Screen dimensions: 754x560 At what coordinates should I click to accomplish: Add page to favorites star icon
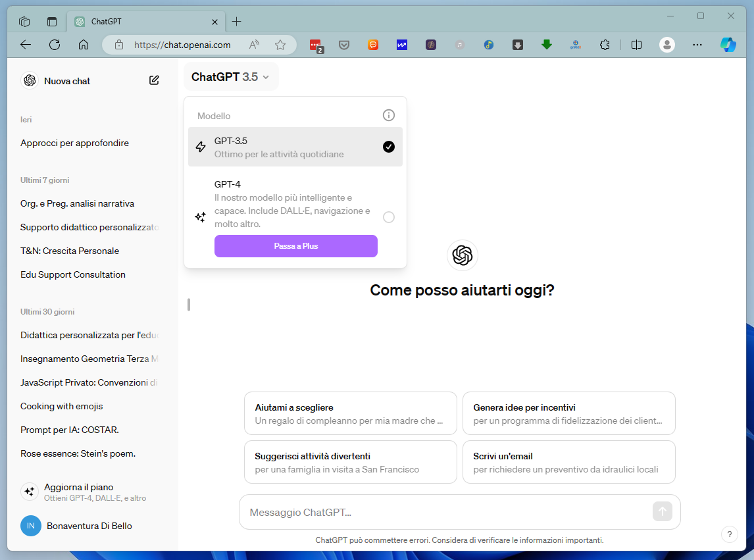pyautogui.click(x=280, y=45)
